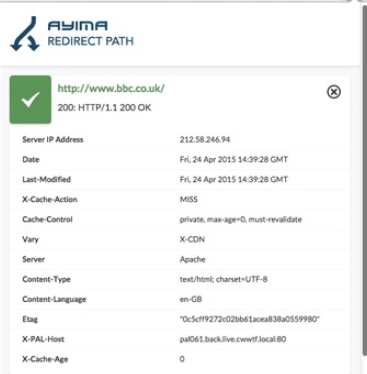Select the MISS value

(189, 199)
